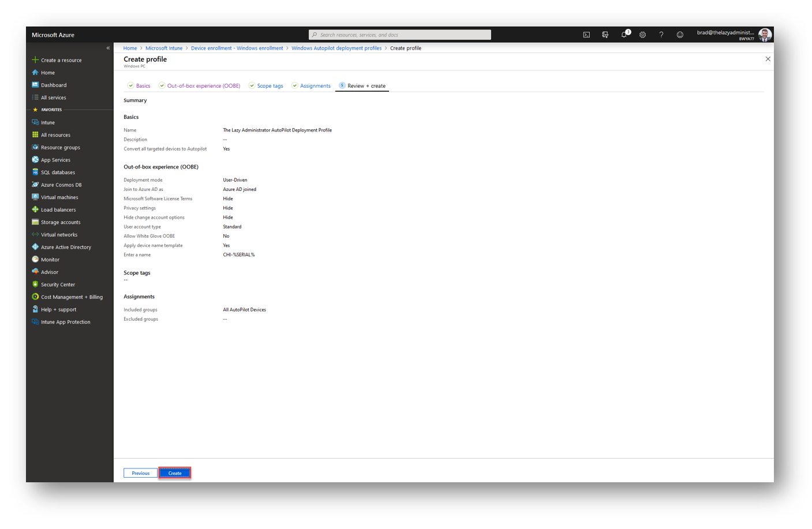Open Azure Active Directory icon
This screenshot has height=529, width=812.
click(35, 247)
